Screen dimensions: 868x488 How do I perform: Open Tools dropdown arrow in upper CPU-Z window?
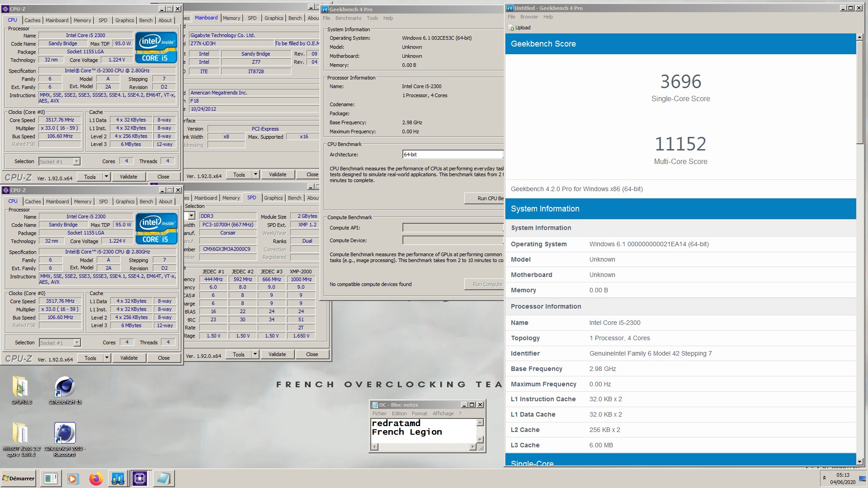[106, 177]
